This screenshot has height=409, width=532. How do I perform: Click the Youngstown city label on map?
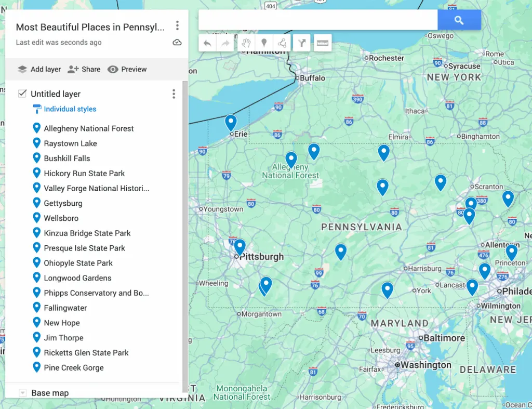coord(223,209)
